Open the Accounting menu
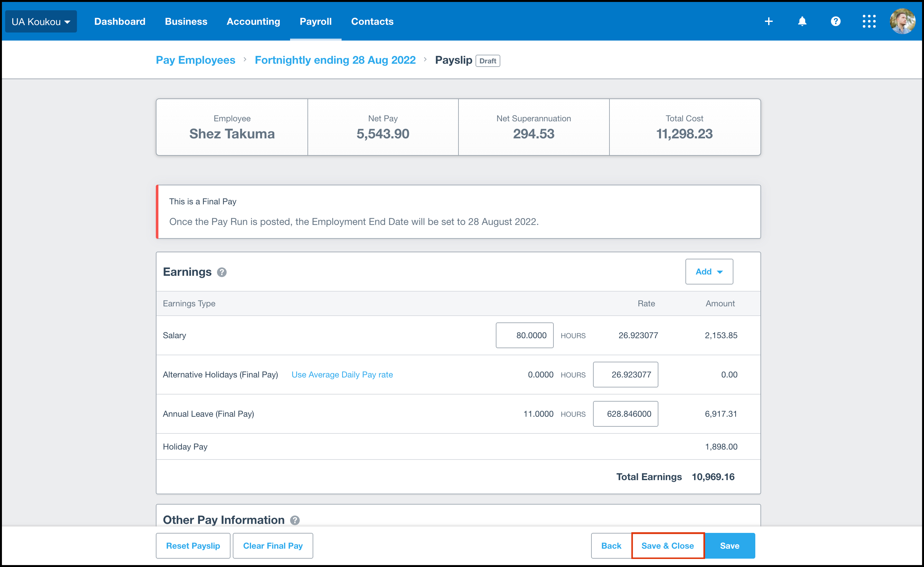924x567 pixels. (x=253, y=22)
